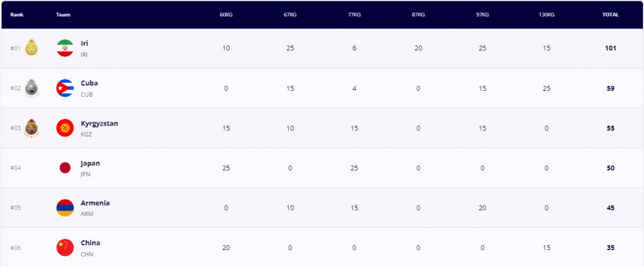This screenshot has height=267, width=644.
Task: Click the TOTAL column header
Action: (611, 15)
